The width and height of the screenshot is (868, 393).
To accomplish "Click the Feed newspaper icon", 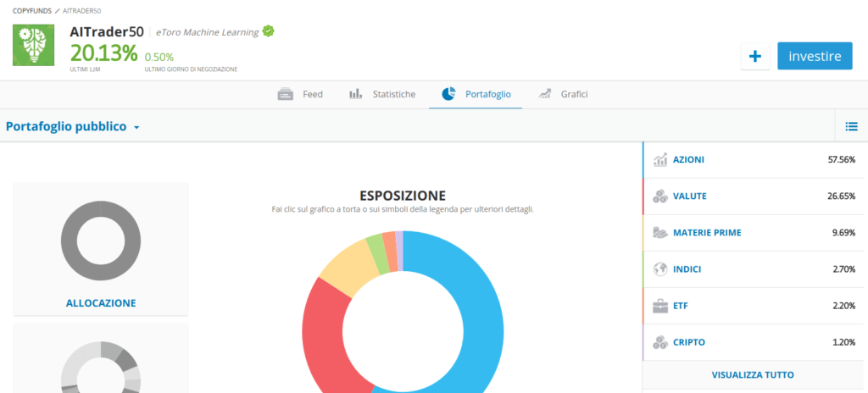I will coord(285,94).
